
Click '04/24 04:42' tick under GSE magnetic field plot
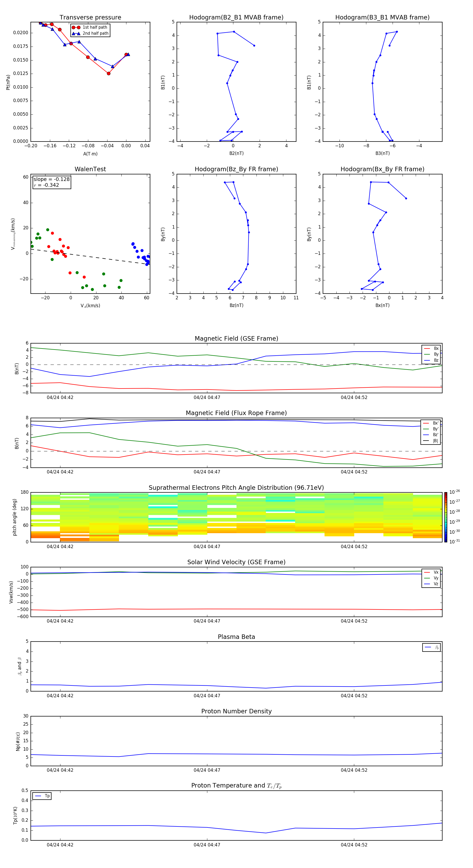(x=60, y=397)
